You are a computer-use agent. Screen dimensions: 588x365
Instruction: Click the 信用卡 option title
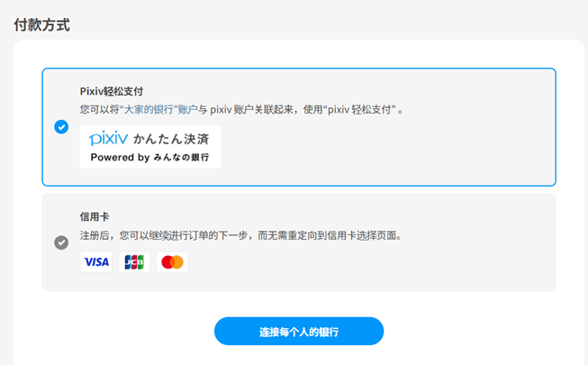(95, 217)
